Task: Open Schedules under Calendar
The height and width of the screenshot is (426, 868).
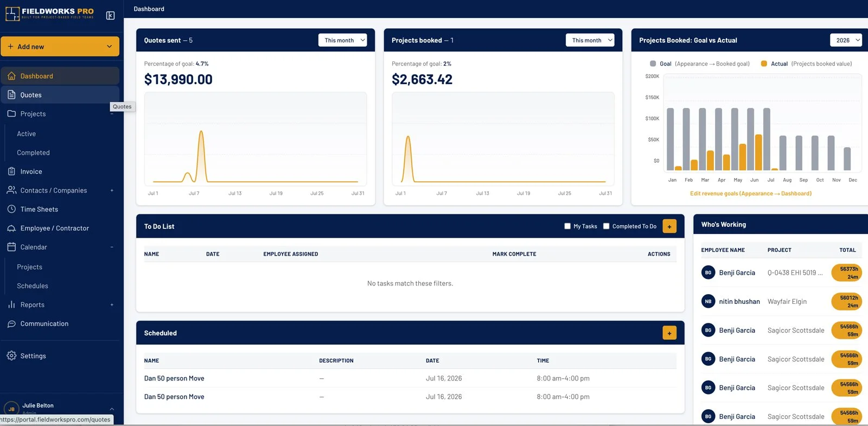Action: click(x=33, y=286)
